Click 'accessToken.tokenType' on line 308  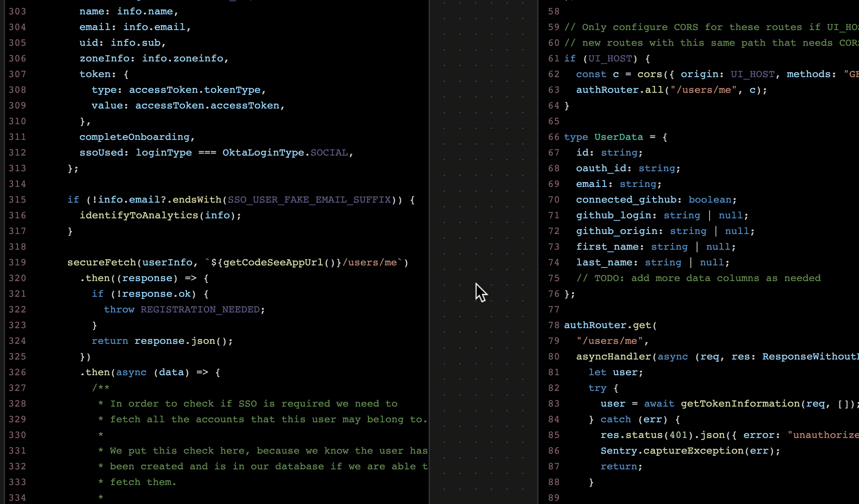(194, 90)
